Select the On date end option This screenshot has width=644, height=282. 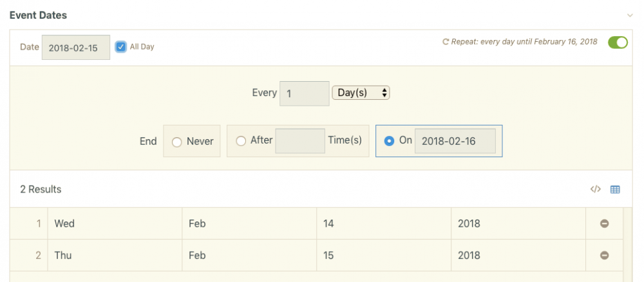tap(389, 141)
